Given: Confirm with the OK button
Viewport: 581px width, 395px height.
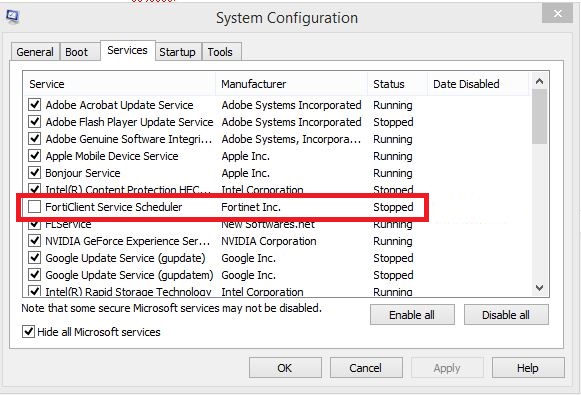Looking at the screenshot, I should [x=285, y=368].
